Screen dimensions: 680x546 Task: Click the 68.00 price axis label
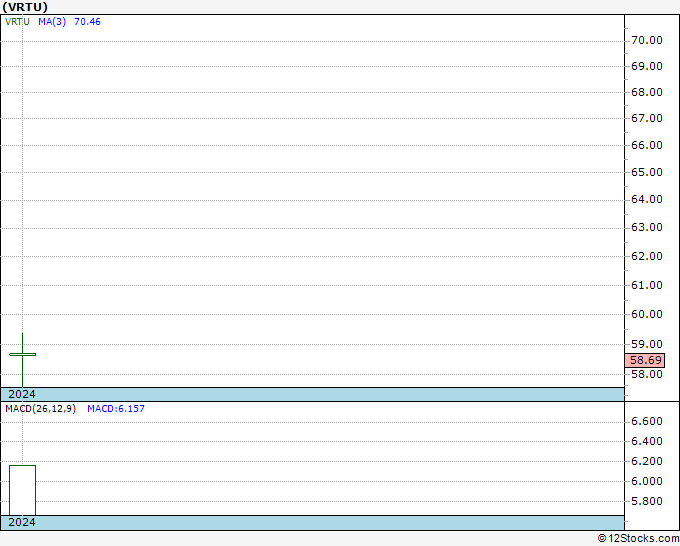pos(647,92)
